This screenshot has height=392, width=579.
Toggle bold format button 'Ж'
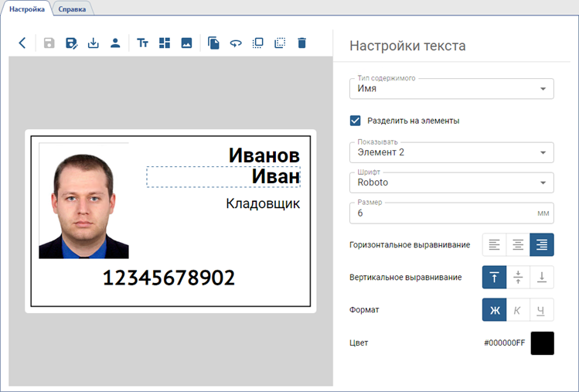tap(494, 310)
